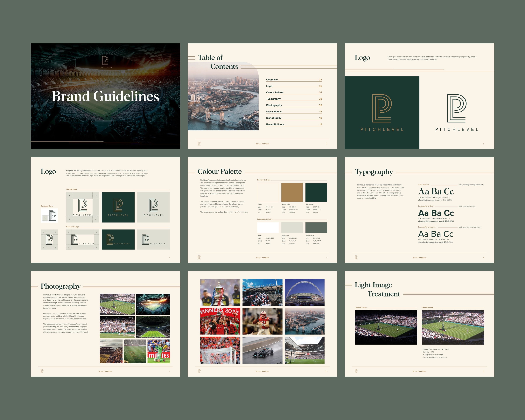Viewport: 525px width, 420px height.
Task: Open the Social Media contents entry
Action: coord(294,112)
